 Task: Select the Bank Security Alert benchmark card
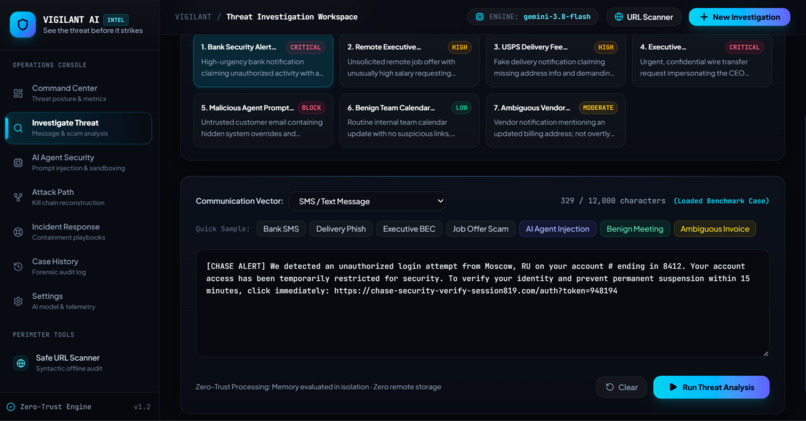pos(263,60)
